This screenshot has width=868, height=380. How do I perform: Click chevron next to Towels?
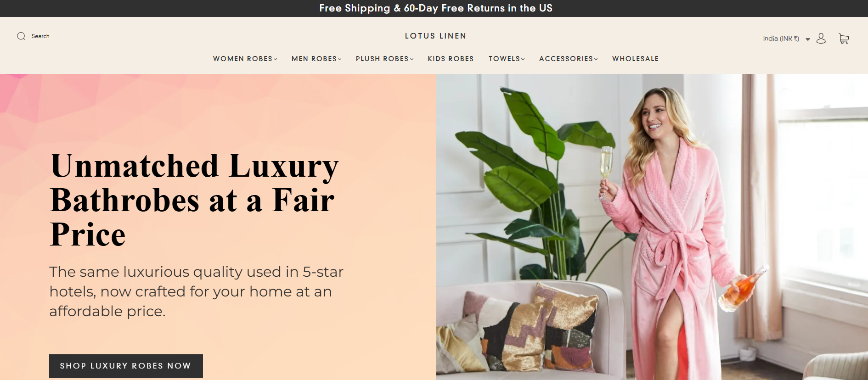tap(523, 59)
